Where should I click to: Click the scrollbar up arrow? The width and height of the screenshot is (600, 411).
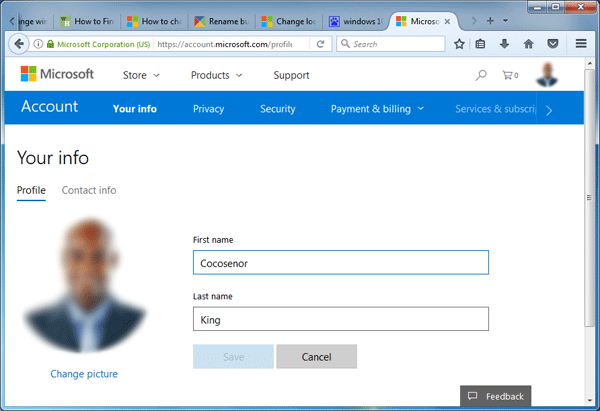pos(589,64)
